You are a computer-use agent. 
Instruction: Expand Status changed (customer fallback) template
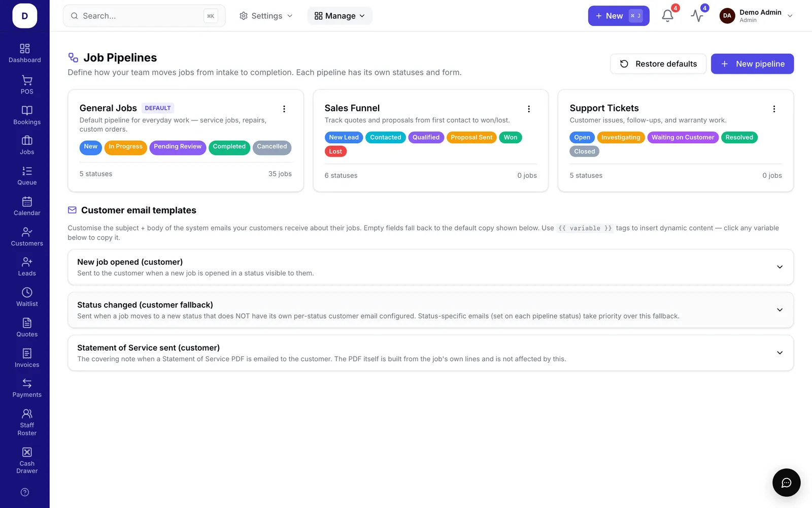[430, 310]
